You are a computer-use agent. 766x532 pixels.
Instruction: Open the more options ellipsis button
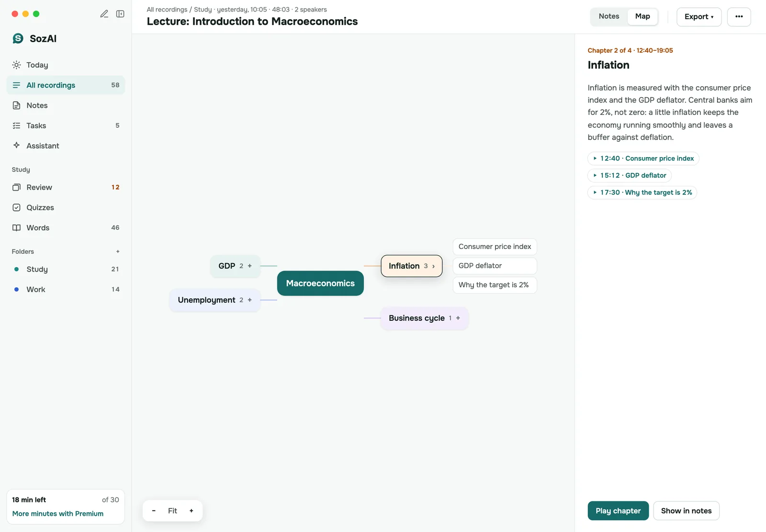[739, 17]
